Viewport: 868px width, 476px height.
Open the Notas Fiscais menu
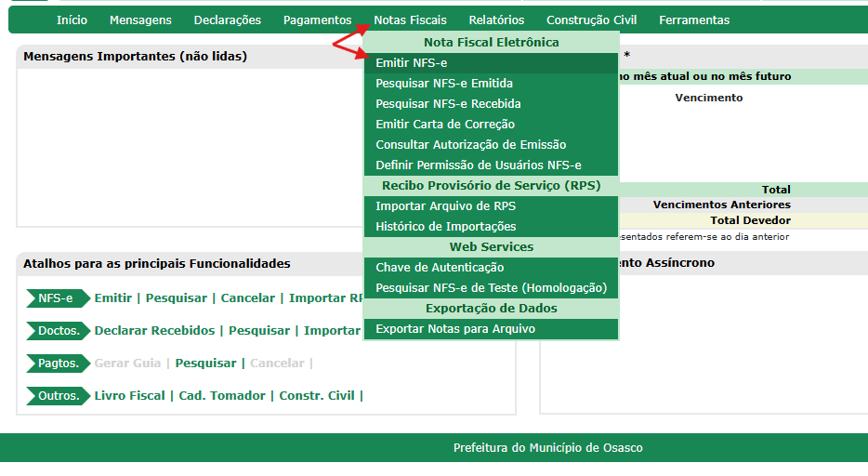pos(410,20)
